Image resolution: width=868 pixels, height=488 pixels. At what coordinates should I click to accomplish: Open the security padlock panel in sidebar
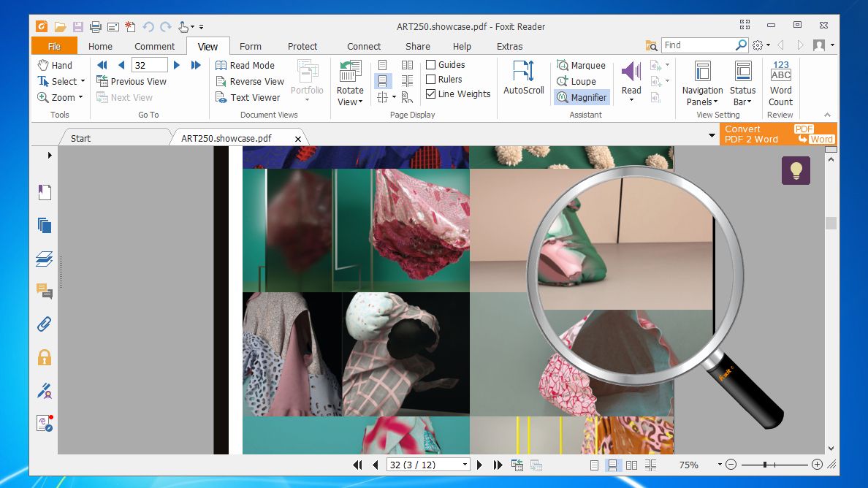point(45,357)
